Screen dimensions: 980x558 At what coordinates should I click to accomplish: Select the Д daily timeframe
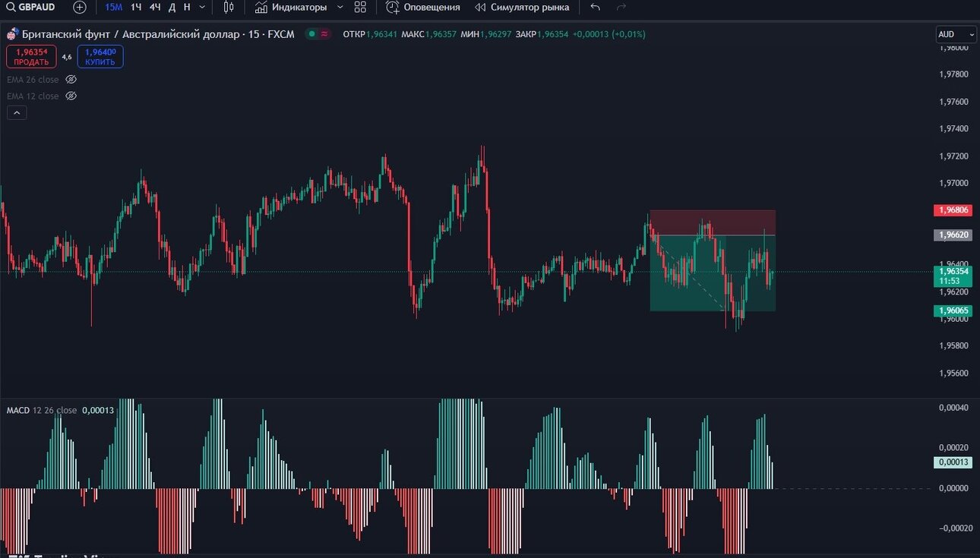172,7
